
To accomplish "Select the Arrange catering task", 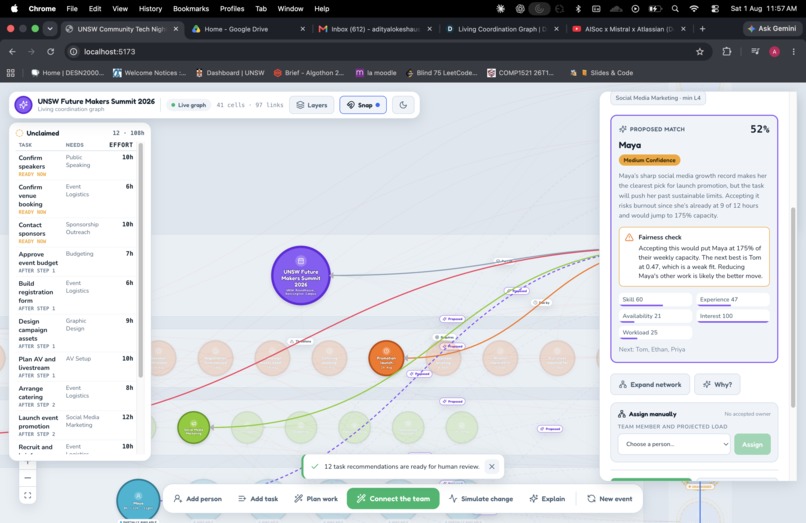I will pyautogui.click(x=76, y=396).
